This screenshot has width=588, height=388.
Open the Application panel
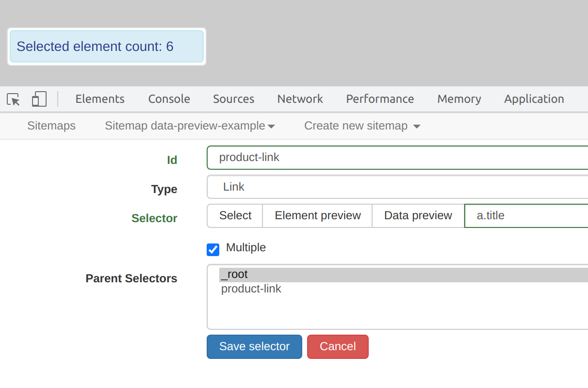pos(534,99)
